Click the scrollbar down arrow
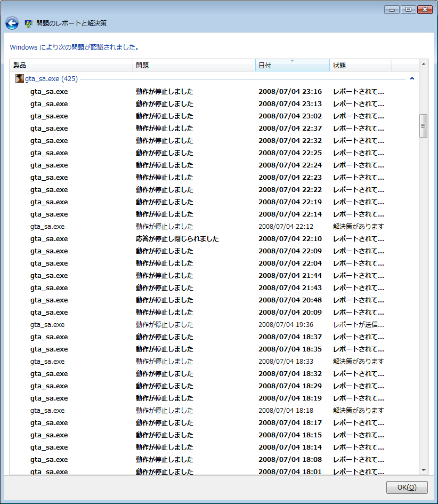The image size is (438, 504). coord(424,470)
